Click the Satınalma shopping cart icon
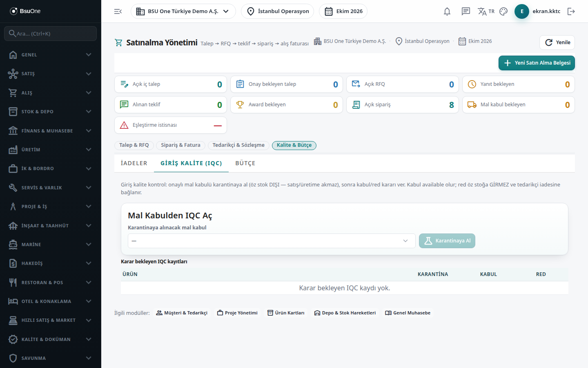 [x=119, y=43]
